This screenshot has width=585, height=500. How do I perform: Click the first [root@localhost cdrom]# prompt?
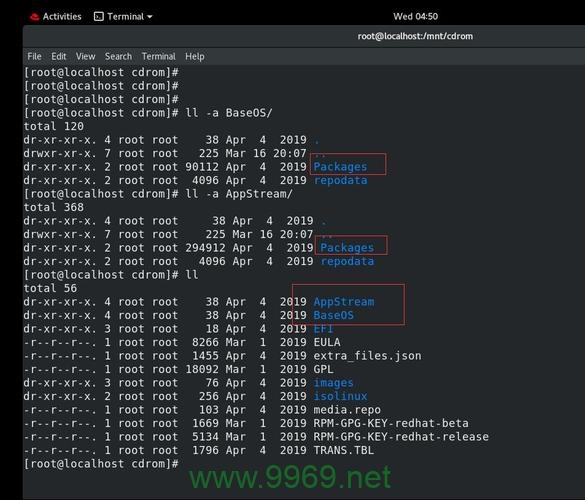point(101,72)
